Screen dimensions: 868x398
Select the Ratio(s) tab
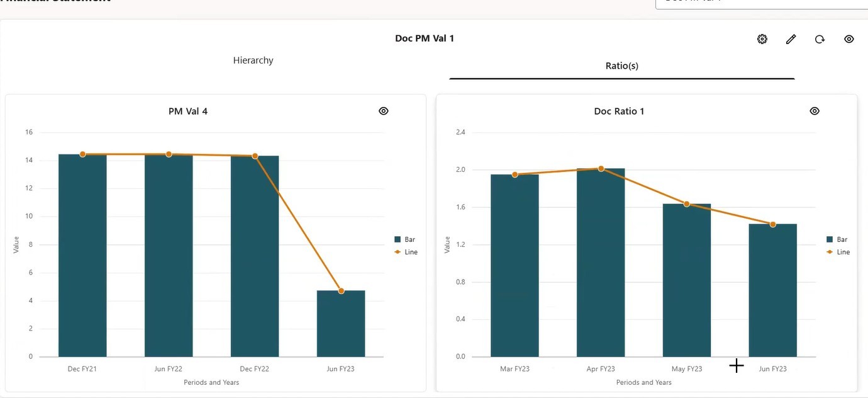tap(622, 65)
